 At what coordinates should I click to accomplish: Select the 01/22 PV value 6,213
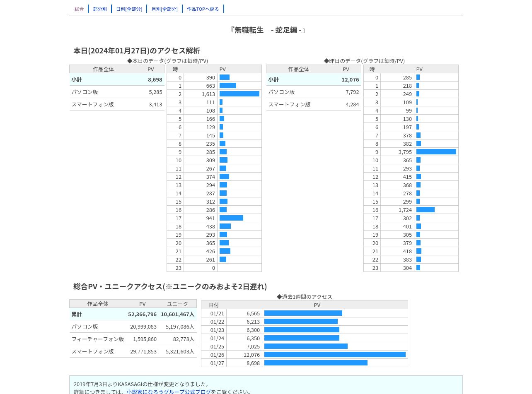tap(253, 322)
